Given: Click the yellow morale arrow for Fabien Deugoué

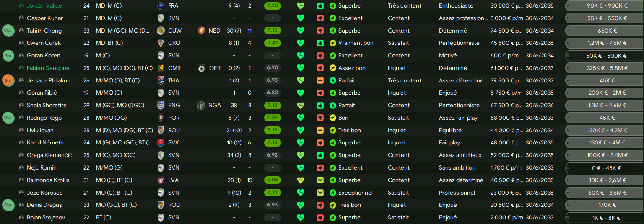Looking at the screenshot, I should coord(333,68).
